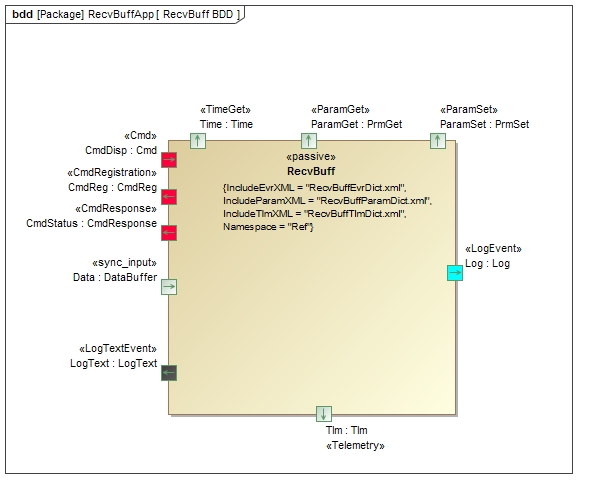The height and width of the screenshot is (498, 597).
Task: Click the red CmdStatus port square
Action: click(x=169, y=233)
